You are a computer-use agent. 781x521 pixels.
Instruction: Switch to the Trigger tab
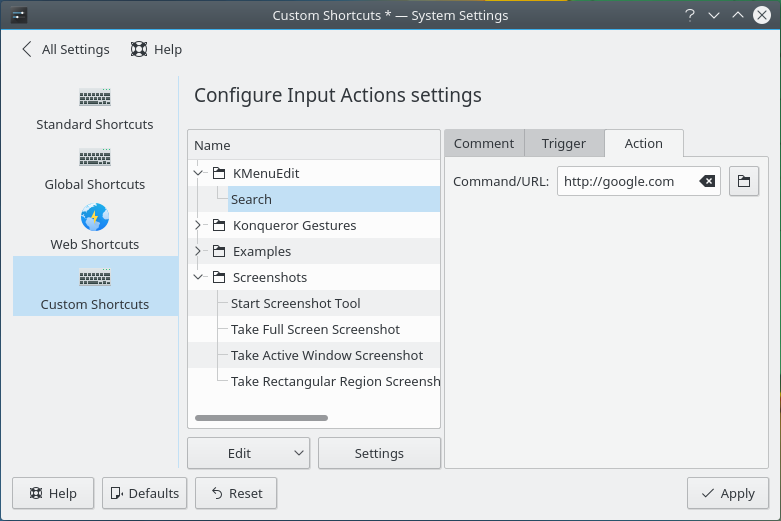pyautogui.click(x=564, y=143)
